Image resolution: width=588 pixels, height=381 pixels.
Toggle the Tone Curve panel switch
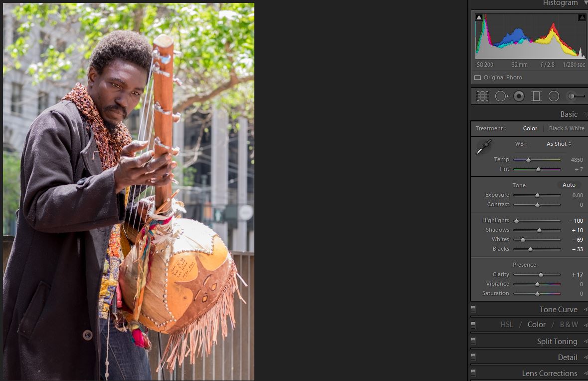click(473, 309)
